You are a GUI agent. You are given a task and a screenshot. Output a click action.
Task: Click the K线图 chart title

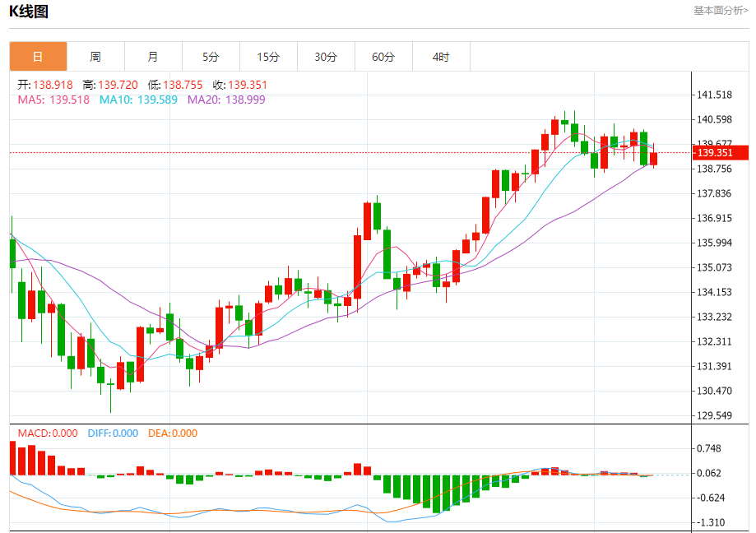click(x=29, y=11)
